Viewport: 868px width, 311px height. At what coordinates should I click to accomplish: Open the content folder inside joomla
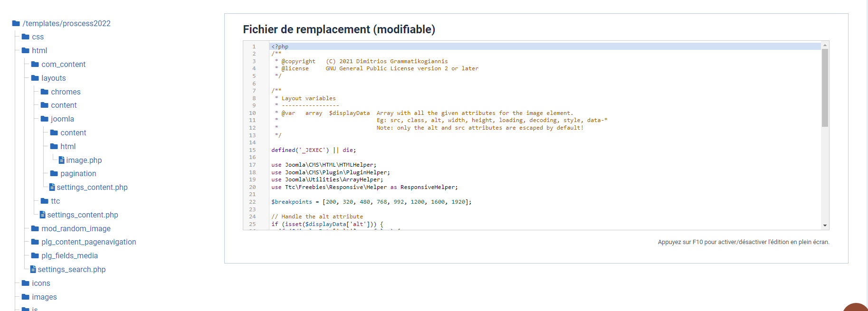[74, 132]
